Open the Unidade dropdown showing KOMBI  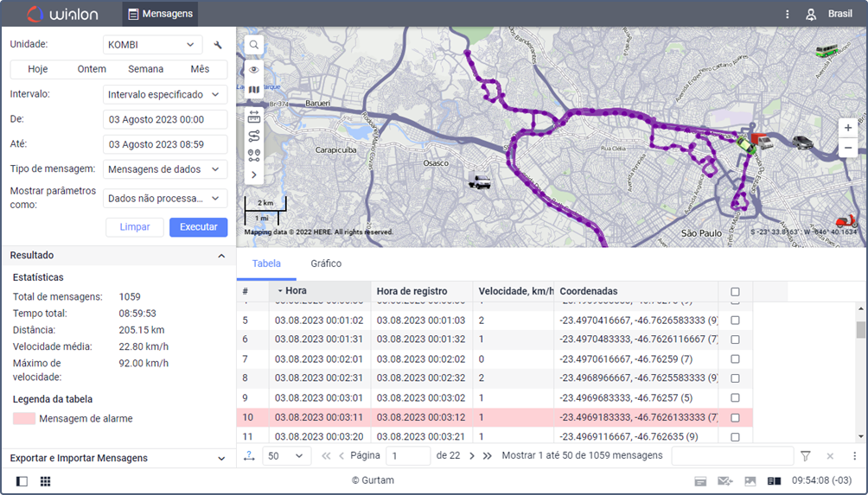click(x=152, y=45)
